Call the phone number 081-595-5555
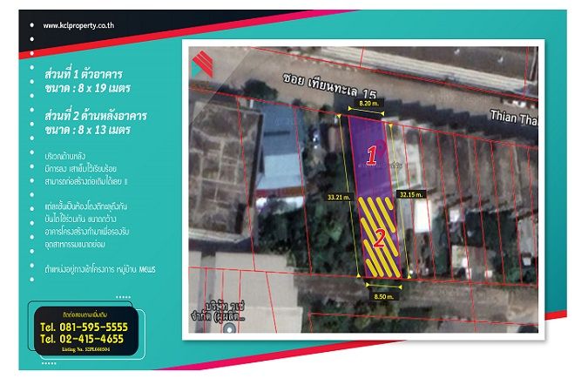 pos(83,327)
